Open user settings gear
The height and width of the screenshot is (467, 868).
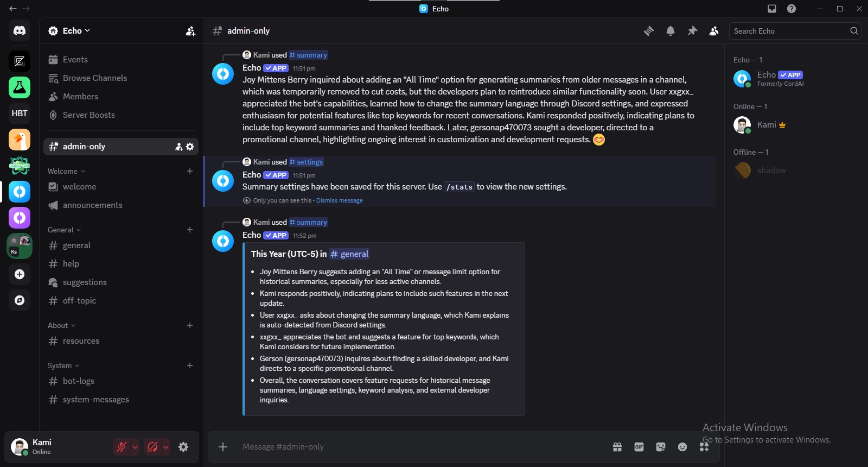(x=183, y=447)
